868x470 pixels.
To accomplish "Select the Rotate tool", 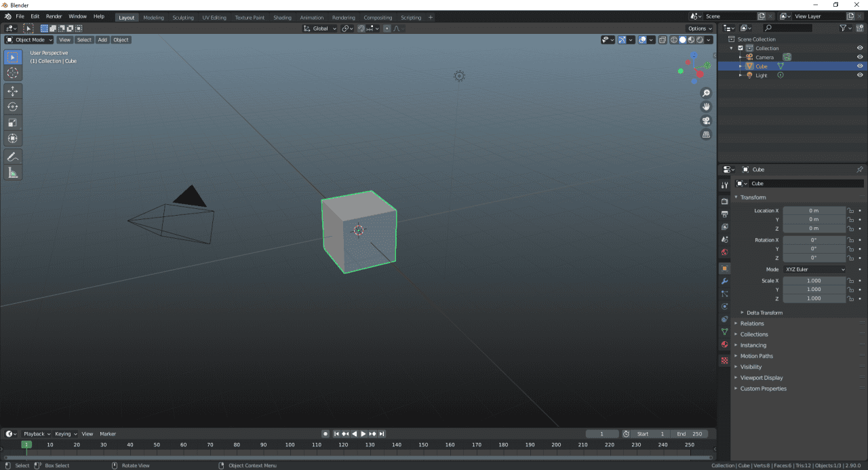I will tap(13, 106).
